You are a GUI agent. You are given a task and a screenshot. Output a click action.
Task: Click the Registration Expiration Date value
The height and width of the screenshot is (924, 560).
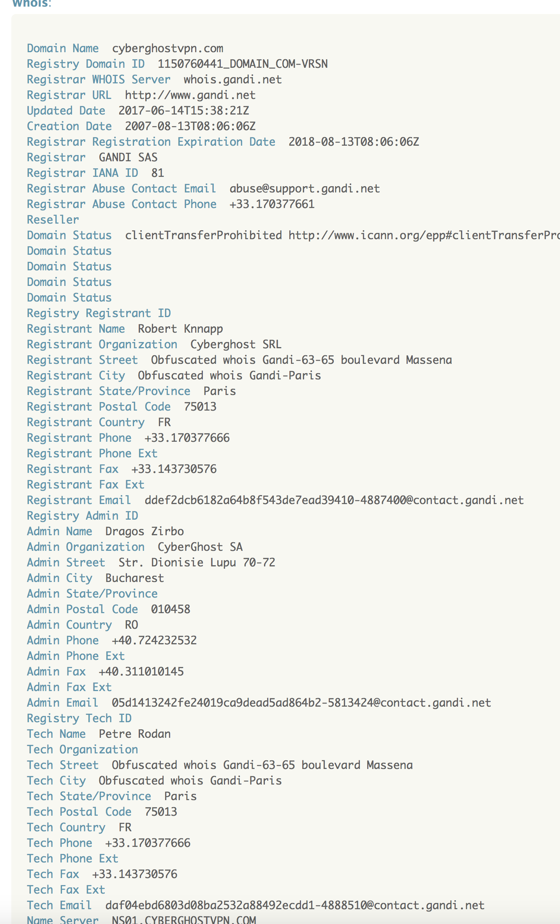click(x=354, y=142)
